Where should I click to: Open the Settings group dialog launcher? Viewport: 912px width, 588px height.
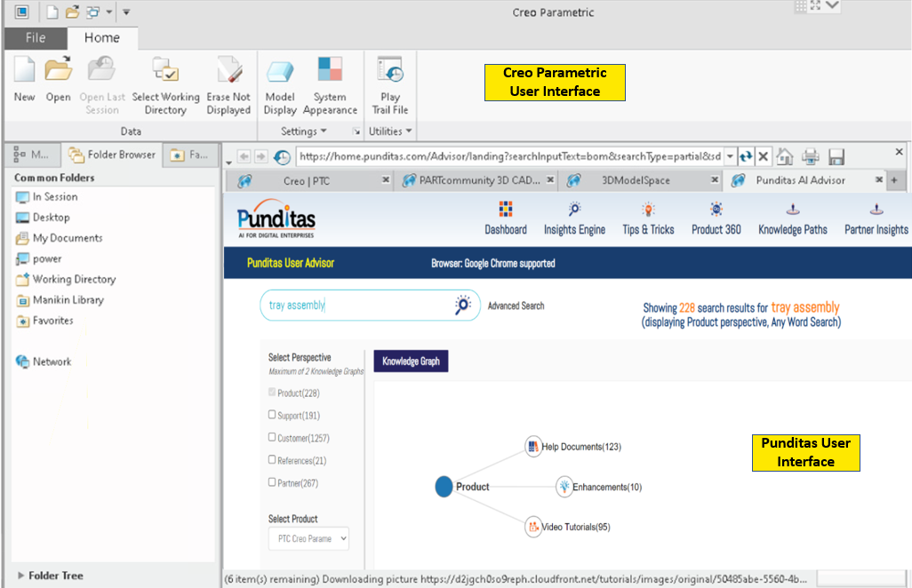[356, 131]
